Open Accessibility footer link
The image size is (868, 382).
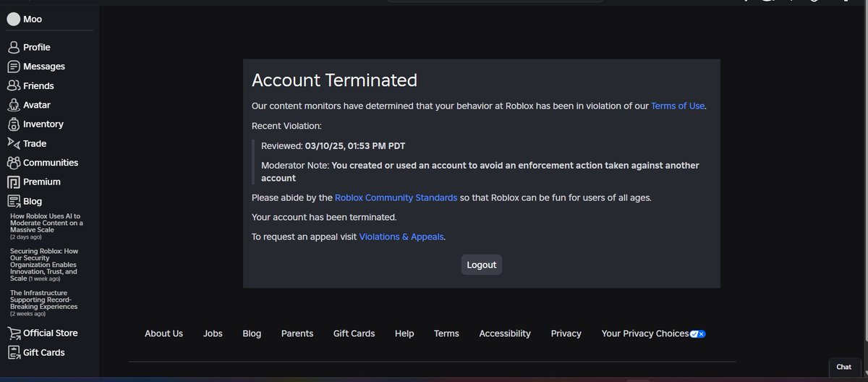coord(505,334)
